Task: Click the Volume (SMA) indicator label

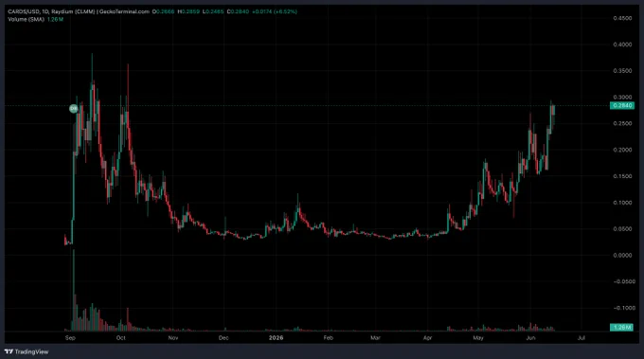Action: click(26, 19)
